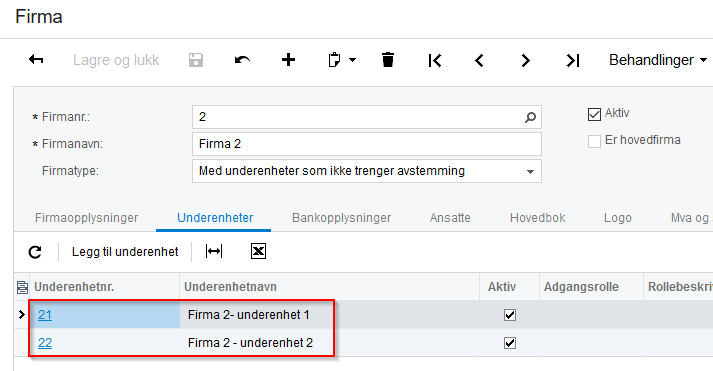This screenshot has width=713, height=371.
Task: Select the Underenheter tab
Action: click(215, 218)
